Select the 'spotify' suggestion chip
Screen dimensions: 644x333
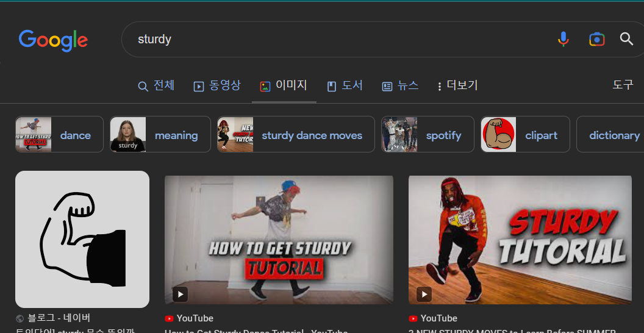(x=428, y=134)
